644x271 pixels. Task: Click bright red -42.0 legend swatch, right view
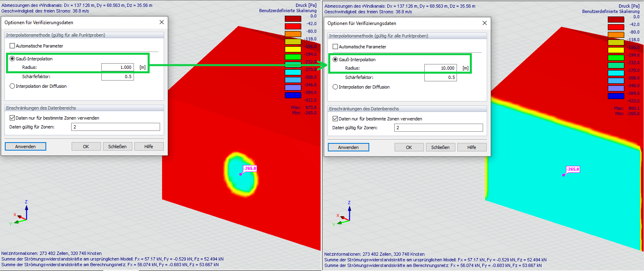click(616, 27)
